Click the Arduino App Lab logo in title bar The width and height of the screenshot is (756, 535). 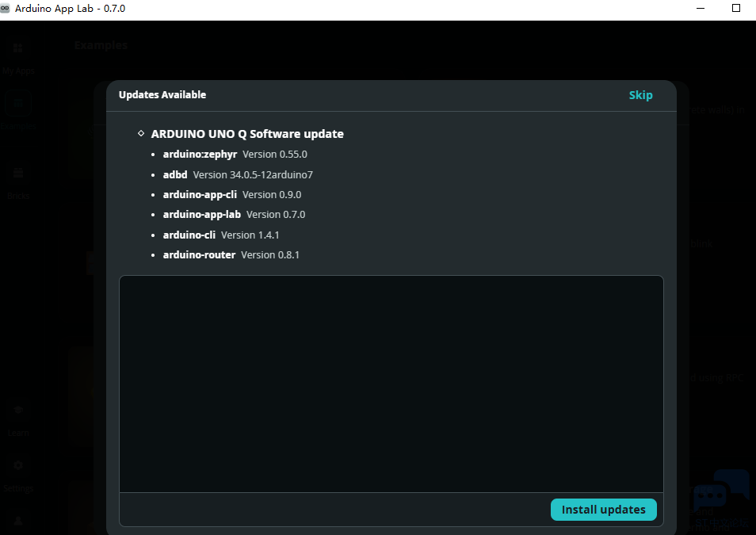click(x=5, y=8)
